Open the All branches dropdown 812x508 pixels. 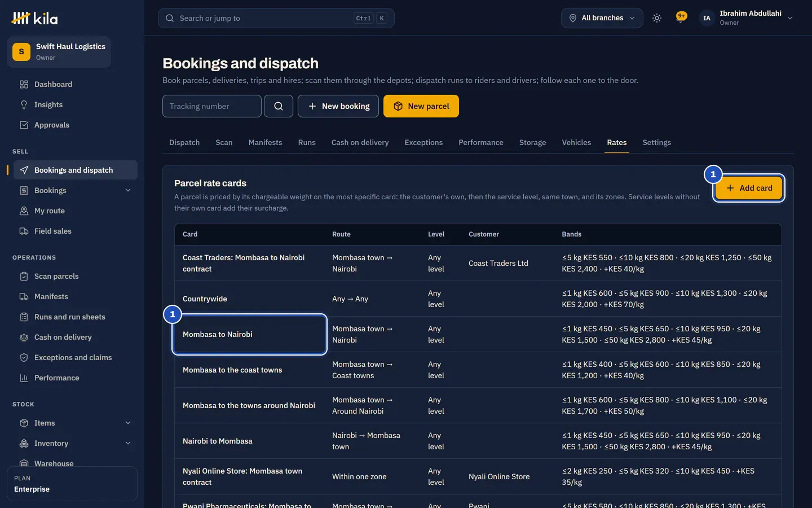click(x=602, y=18)
